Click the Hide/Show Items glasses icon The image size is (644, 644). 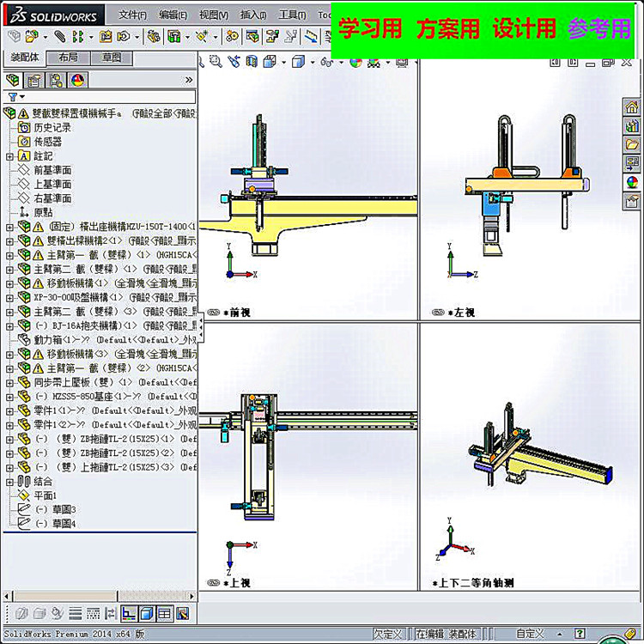pyautogui.click(x=326, y=62)
